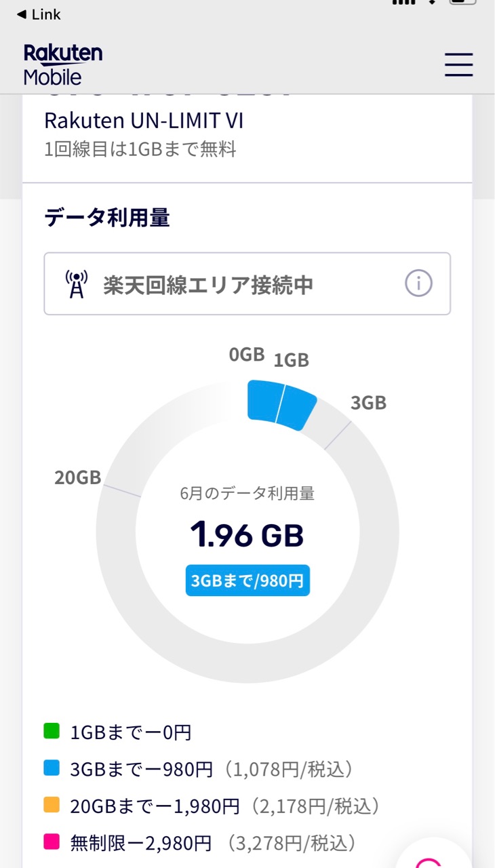Tap the blue usage segment on donut chart

pyautogui.click(x=281, y=404)
